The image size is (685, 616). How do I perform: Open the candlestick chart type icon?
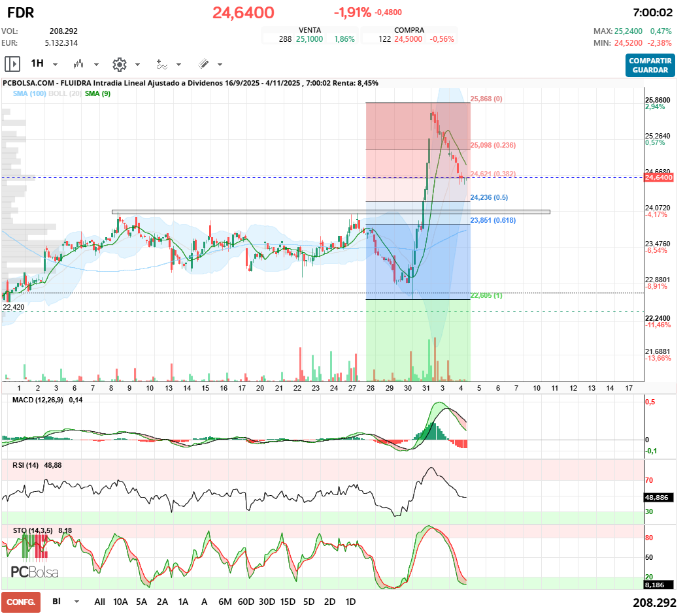click(79, 64)
